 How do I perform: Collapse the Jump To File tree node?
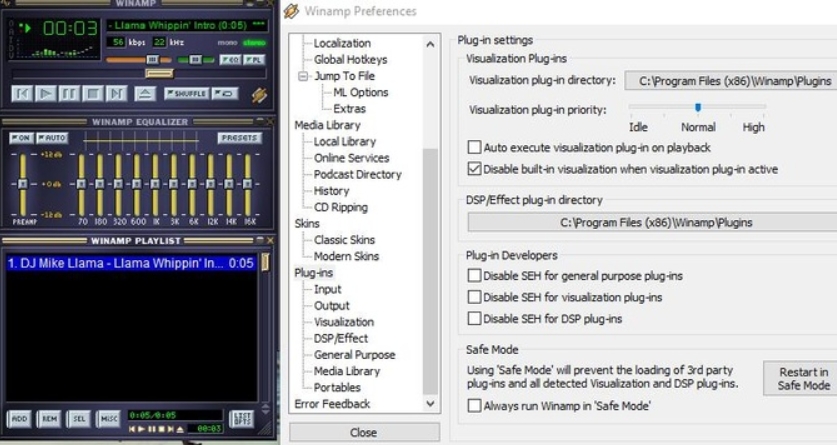pyautogui.click(x=303, y=76)
